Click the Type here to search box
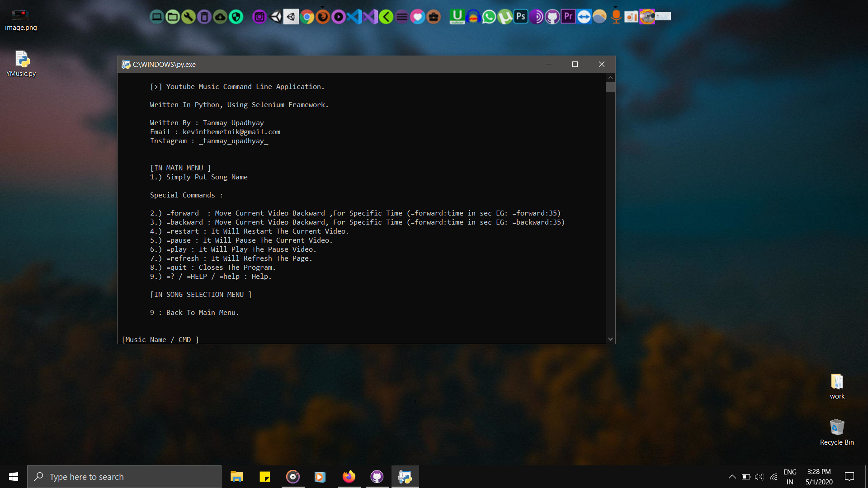 [124, 477]
